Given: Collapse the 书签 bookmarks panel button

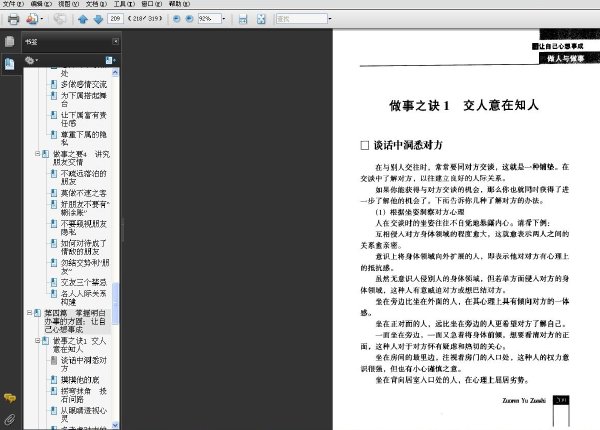Looking at the screenshot, I should (116, 41).
